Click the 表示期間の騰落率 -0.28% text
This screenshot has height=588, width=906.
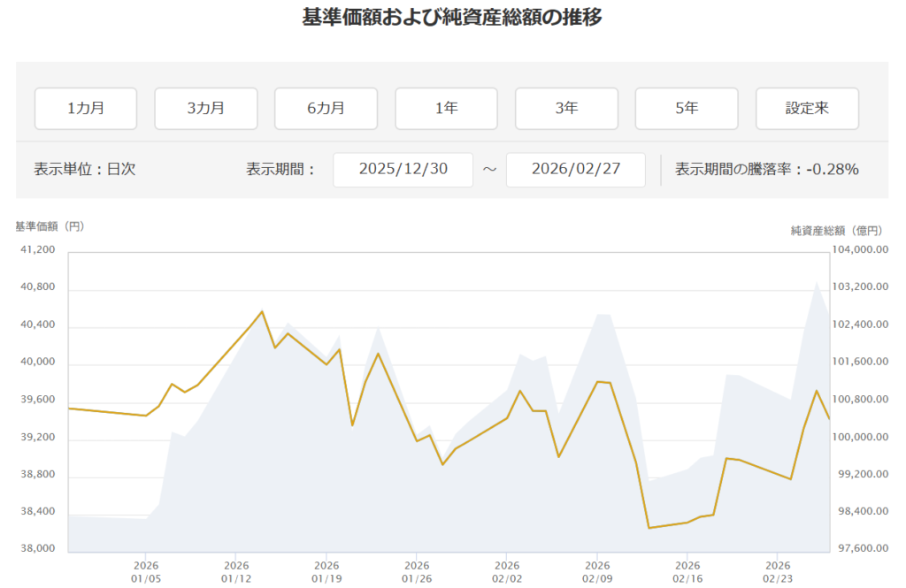(x=766, y=169)
